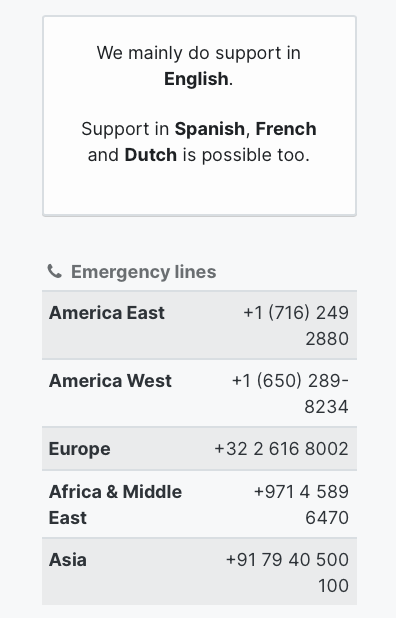This screenshot has width=396, height=618.
Task: Select the Asia row label
Action: [68, 560]
